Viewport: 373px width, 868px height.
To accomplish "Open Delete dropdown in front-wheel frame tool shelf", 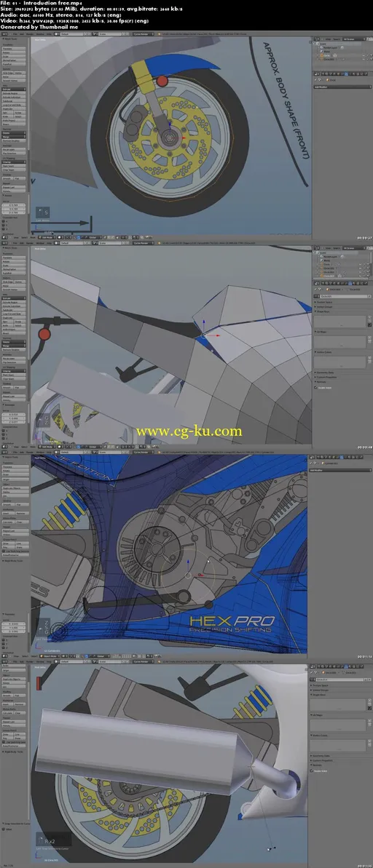I will pyautogui.click(x=14, y=133).
